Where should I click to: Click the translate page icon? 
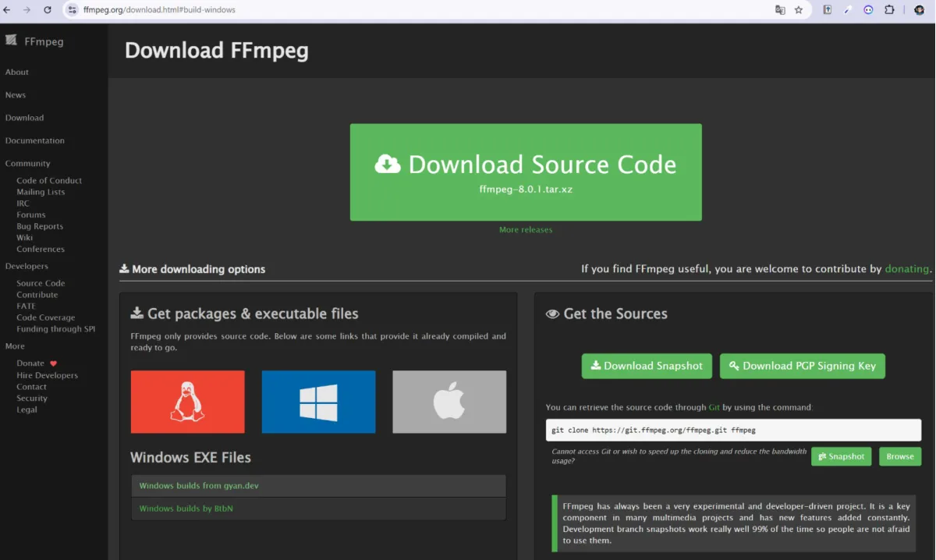point(780,10)
